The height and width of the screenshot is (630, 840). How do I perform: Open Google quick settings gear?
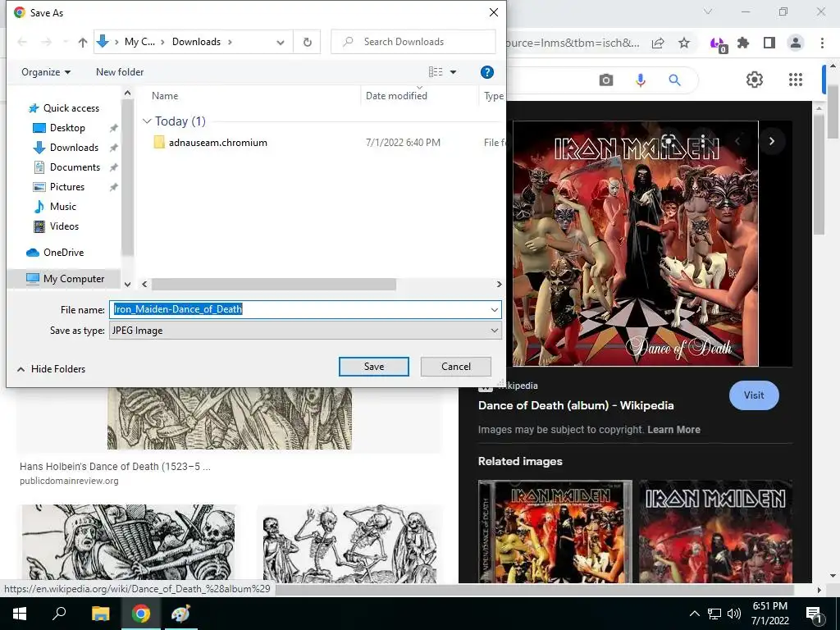tap(755, 80)
